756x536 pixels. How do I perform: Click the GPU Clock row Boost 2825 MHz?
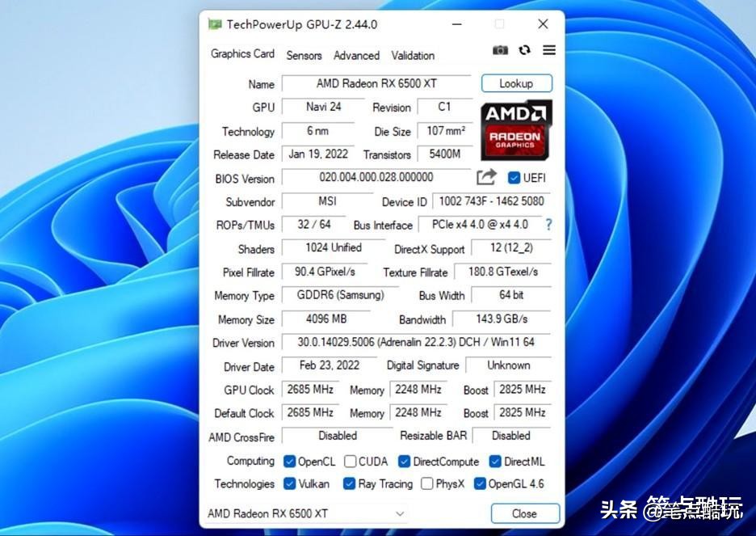(x=523, y=389)
